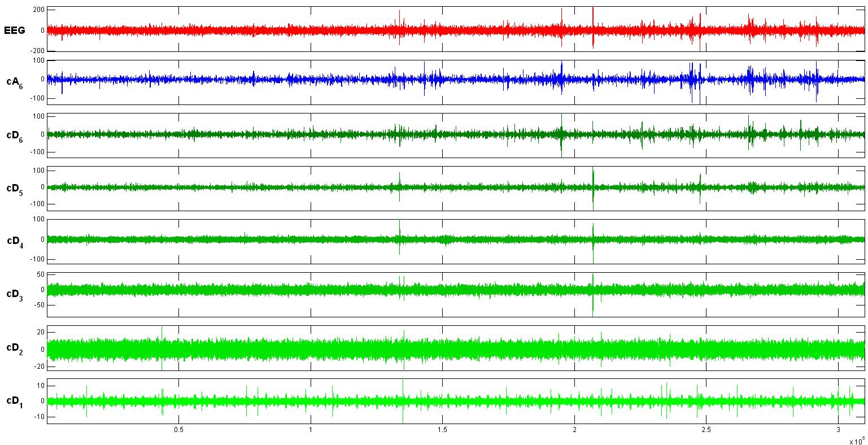Click the 100 tick on cA6 axis
Viewport: 868px width, 445px height.
(x=39, y=60)
